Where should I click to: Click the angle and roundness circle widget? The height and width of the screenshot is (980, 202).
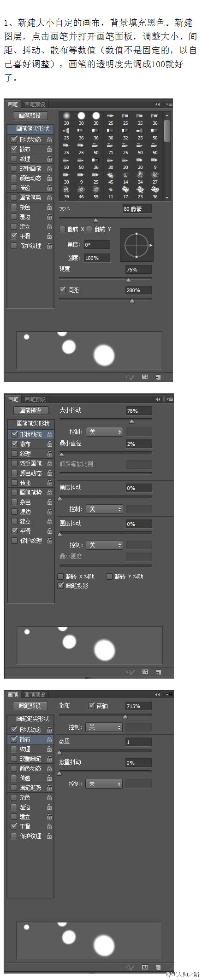[137, 245]
